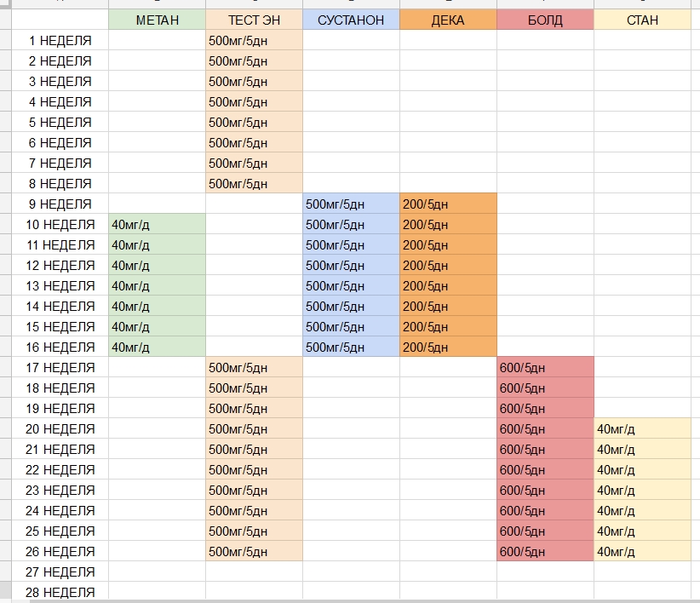The height and width of the screenshot is (603, 700).
Task: Click МЕТАН 40мг/д cell in 10 НЕДЕЛЯ
Action: 158,224
